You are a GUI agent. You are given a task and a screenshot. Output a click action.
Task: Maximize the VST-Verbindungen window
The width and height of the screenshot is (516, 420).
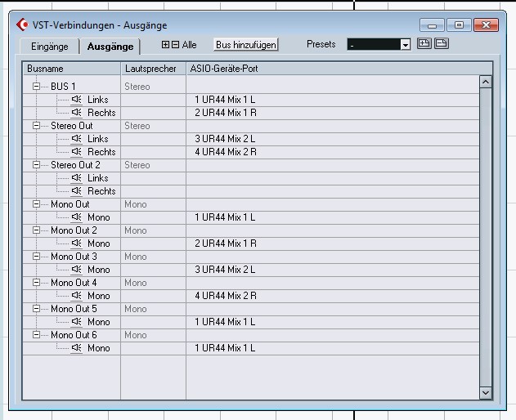459,25
